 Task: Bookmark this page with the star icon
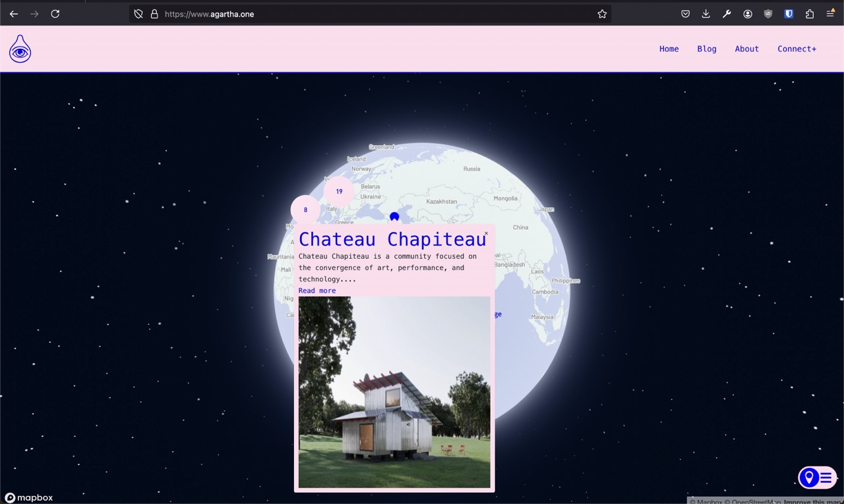point(602,14)
